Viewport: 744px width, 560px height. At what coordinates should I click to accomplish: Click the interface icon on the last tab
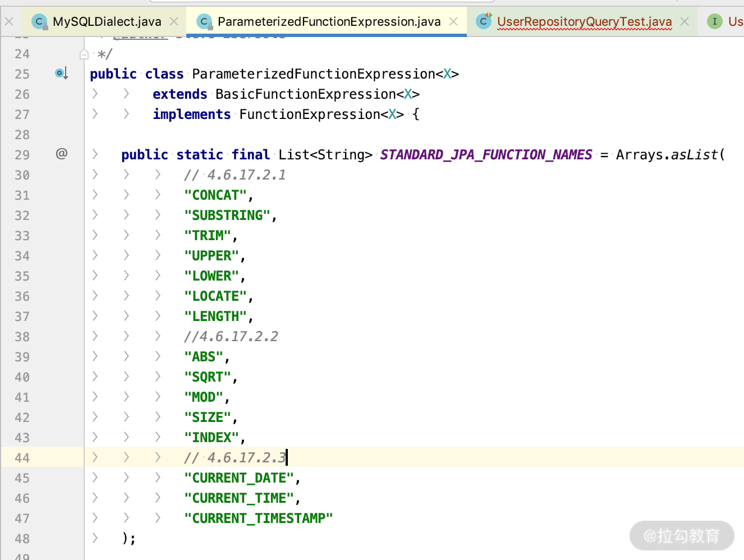[714, 21]
